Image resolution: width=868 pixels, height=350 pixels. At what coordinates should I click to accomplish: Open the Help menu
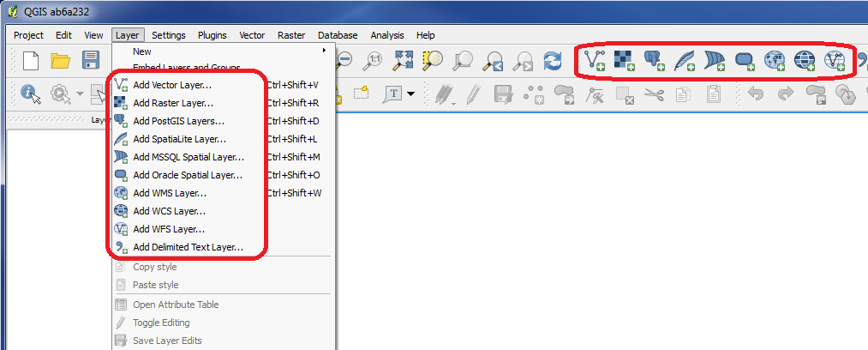click(x=425, y=35)
